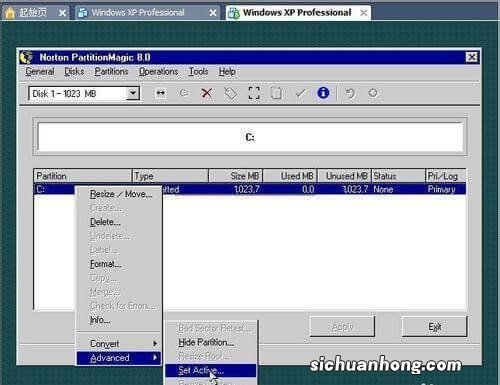Click the Create partition C: toolbar icon
Viewport: 500px width, 385px height.
(x=184, y=93)
